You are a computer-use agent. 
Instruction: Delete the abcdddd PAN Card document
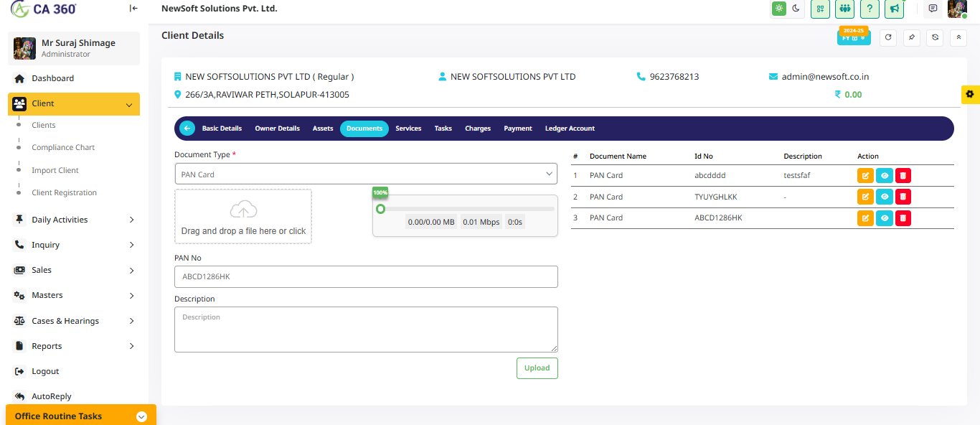(x=903, y=175)
